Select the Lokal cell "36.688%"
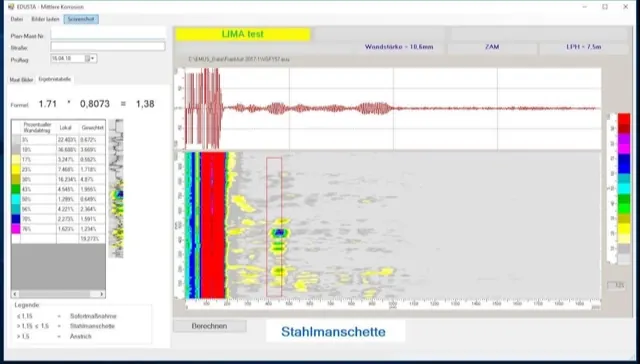The image size is (640, 364). tap(67, 150)
